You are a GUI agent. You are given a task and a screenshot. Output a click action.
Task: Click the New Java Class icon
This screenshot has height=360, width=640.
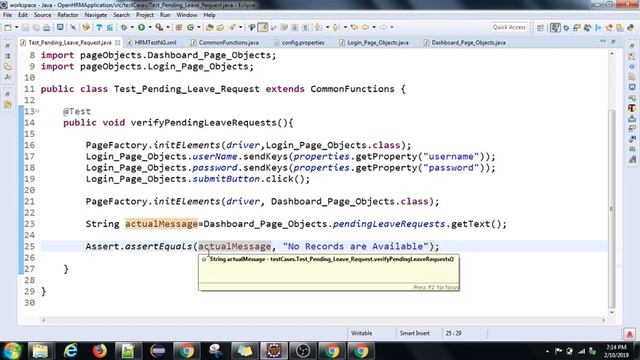pyautogui.click(x=191, y=27)
